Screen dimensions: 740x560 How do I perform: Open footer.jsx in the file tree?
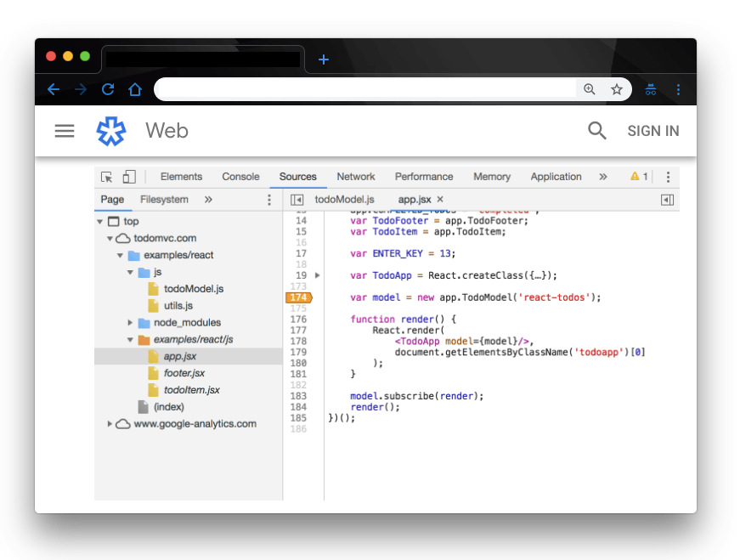184,373
